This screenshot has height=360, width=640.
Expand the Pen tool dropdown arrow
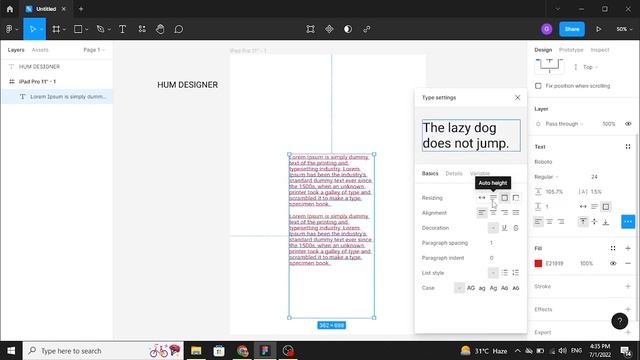coord(109,29)
